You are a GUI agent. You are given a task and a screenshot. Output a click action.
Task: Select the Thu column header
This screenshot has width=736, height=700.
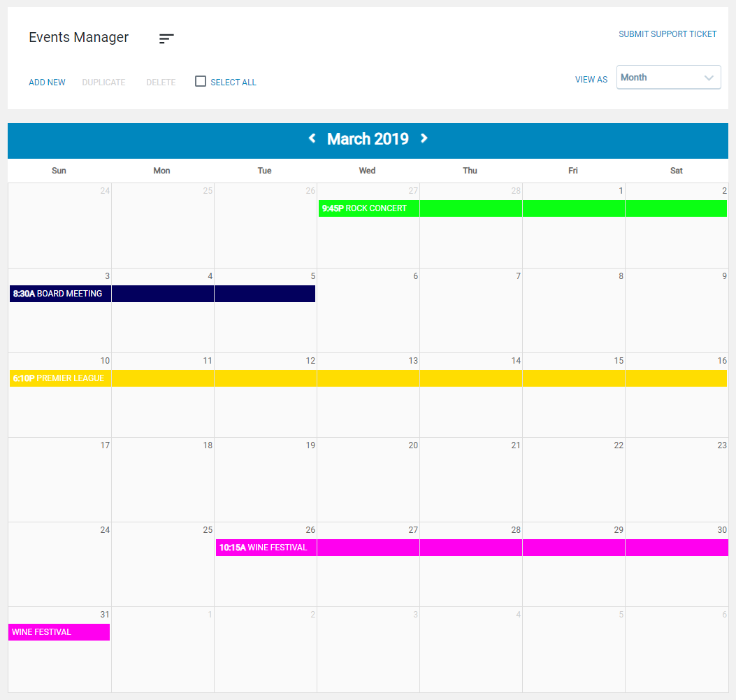[x=470, y=171]
